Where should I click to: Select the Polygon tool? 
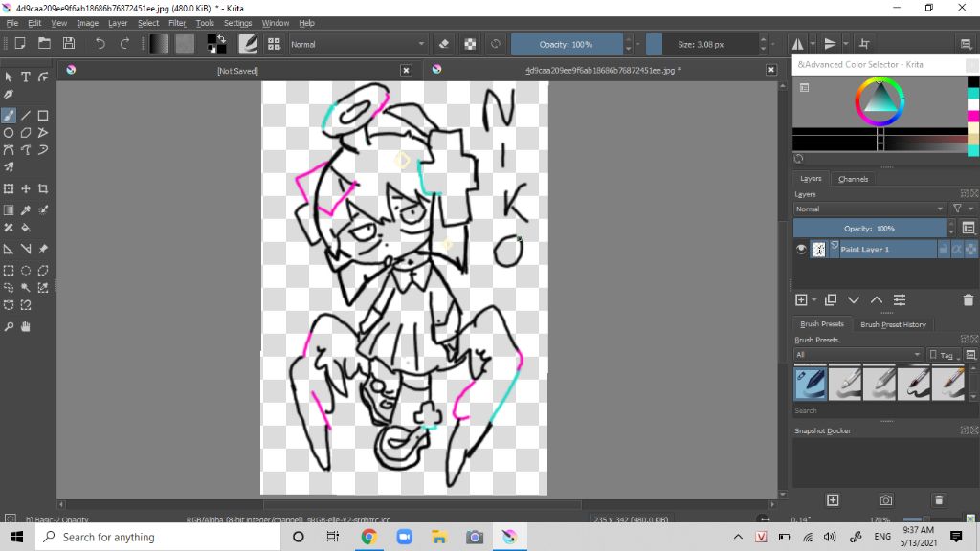click(26, 132)
